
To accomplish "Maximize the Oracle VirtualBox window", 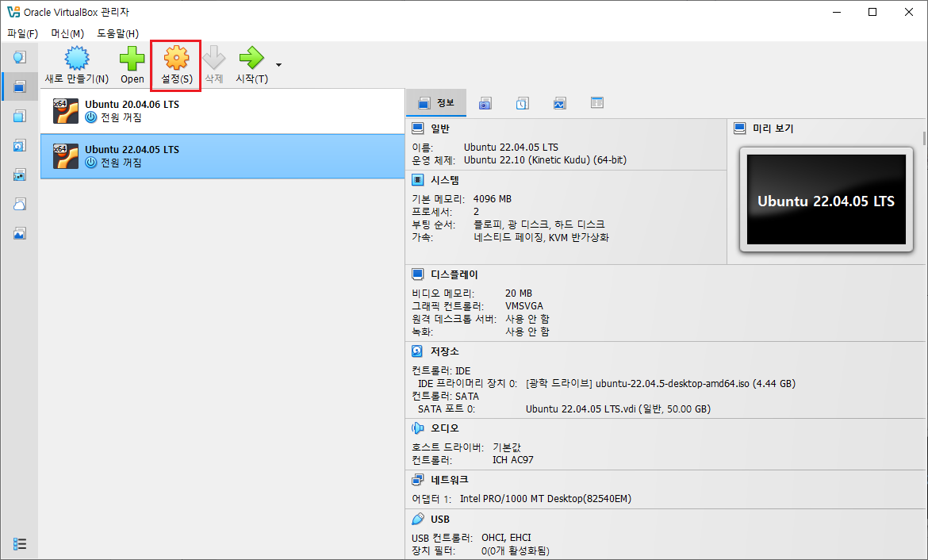I will click(x=872, y=12).
